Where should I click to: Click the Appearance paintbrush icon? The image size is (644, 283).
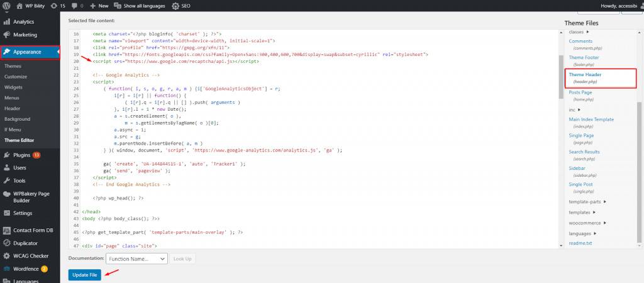(6, 52)
